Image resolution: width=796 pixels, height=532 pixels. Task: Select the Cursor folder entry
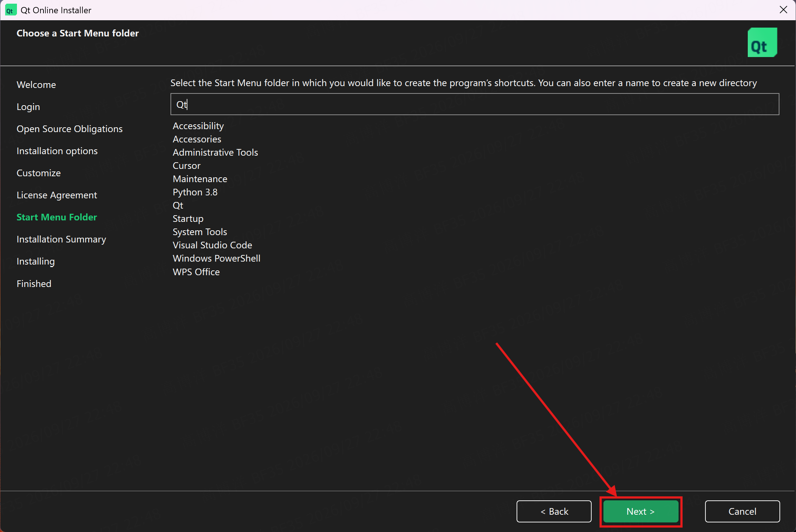[x=187, y=166]
